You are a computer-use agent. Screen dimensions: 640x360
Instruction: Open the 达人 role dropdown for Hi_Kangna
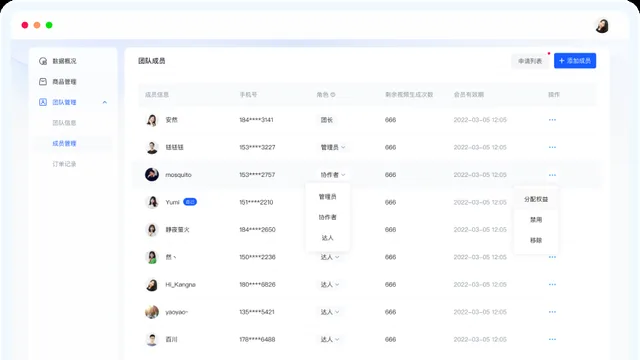330,284
